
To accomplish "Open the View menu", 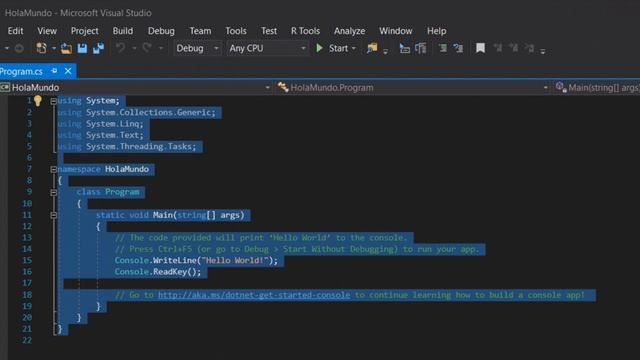I will (47, 31).
